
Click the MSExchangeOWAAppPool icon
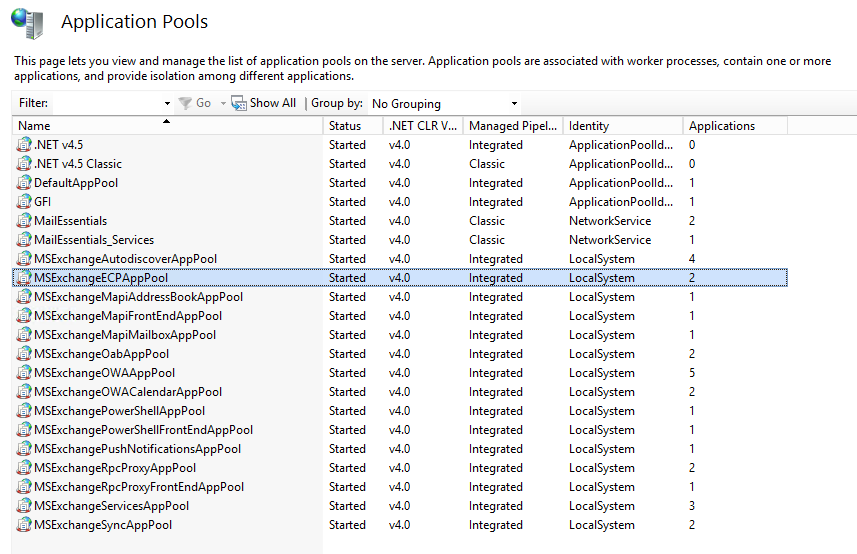(x=24, y=373)
